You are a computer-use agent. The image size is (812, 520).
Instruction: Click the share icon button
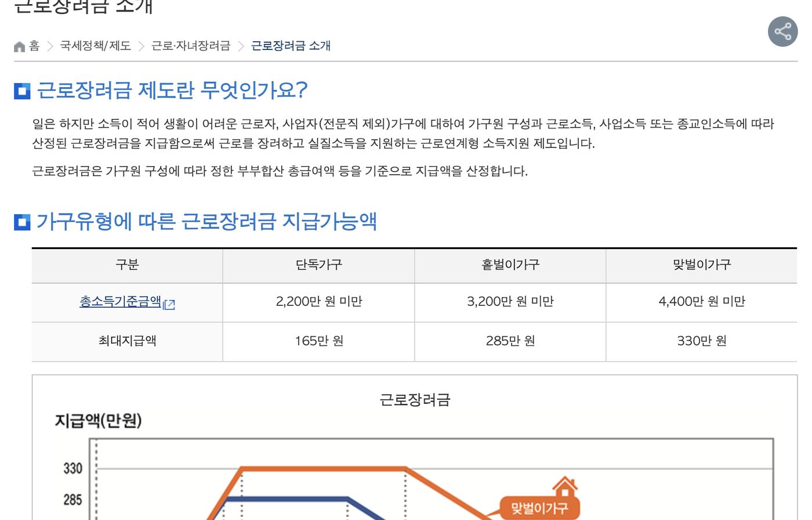pyautogui.click(x=783, y=31)
